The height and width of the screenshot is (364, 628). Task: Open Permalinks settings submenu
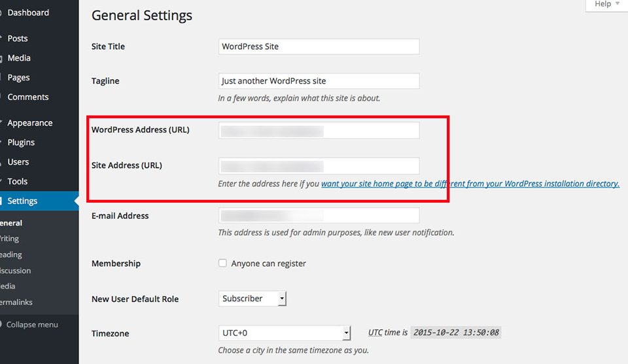coord(16,302)
